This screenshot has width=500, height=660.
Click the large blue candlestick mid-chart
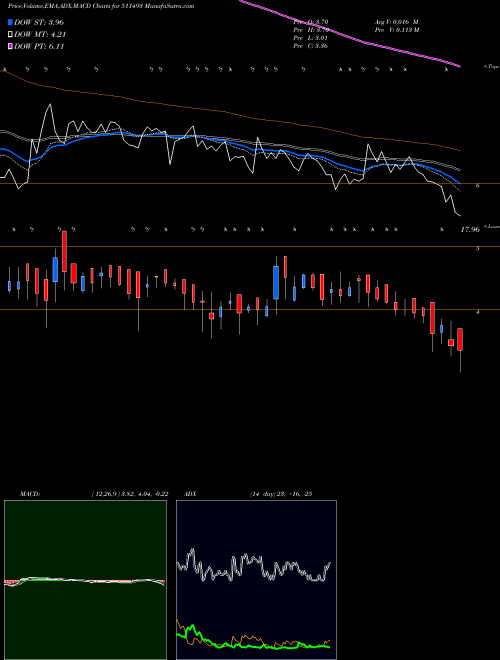pyautogui.click(x=276, y=282)
